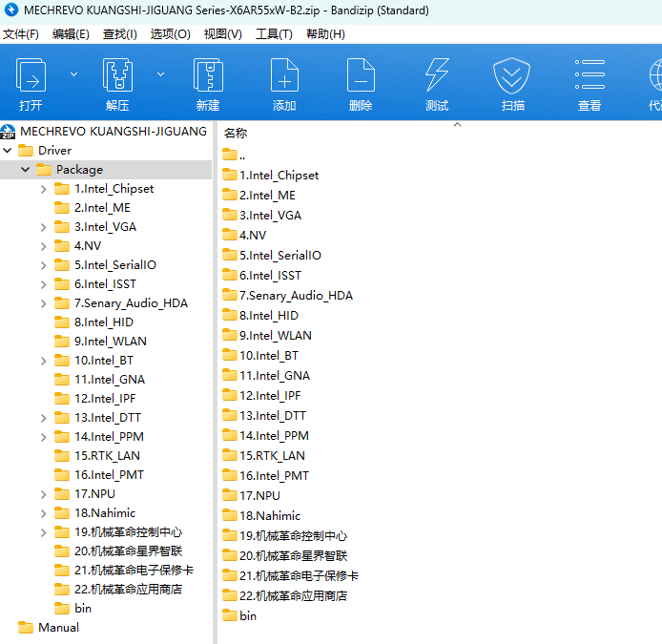Open the 编辑(E) menu
The width and height of the screenshot is (662, 644).
71,34
